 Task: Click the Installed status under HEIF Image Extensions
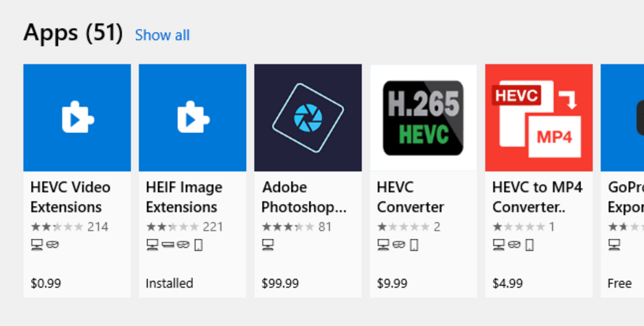pyautogui.click(x=169, y=283)
